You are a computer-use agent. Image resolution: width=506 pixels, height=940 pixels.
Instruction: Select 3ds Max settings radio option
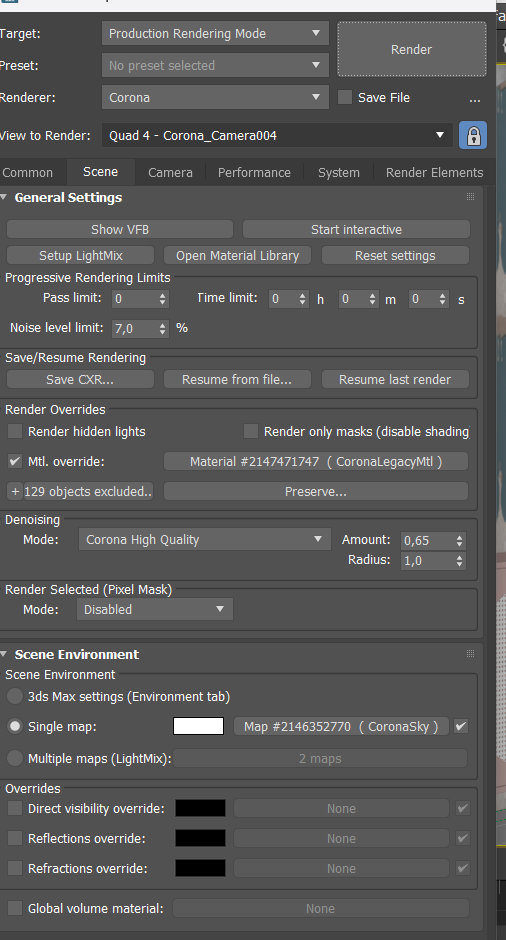tap(15, 696)
